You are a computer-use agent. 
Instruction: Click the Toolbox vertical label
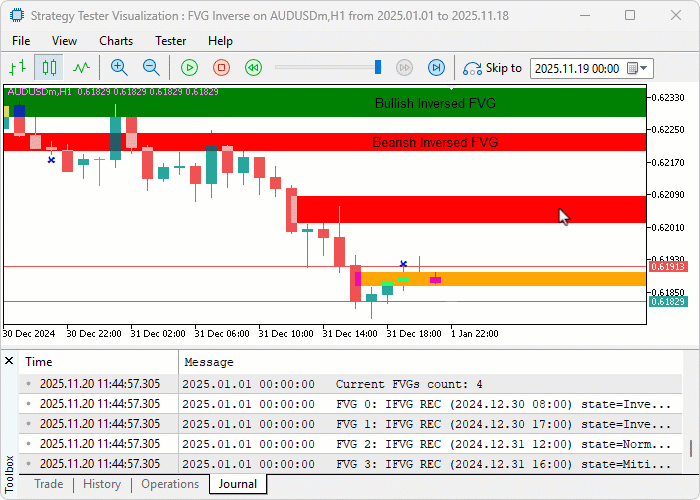click(9, 473)
